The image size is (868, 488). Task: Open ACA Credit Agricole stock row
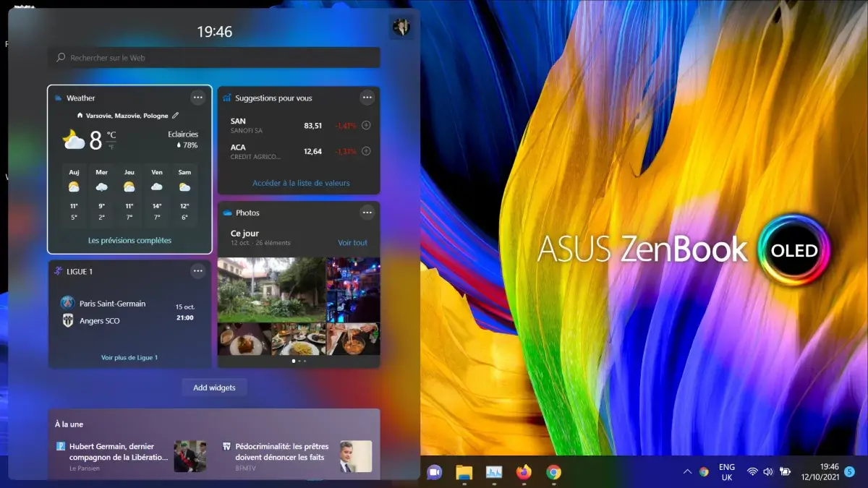click(299, 152)
